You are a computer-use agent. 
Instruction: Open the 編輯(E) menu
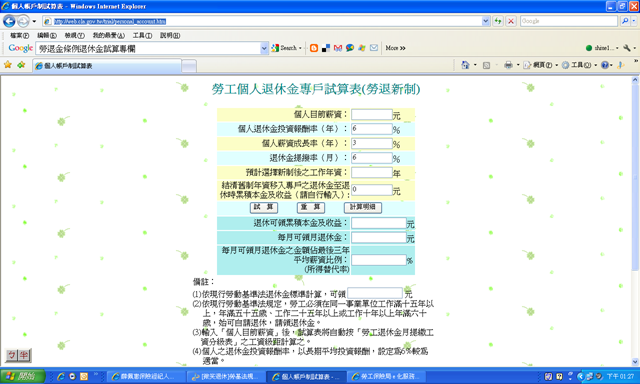click(47, 36)
